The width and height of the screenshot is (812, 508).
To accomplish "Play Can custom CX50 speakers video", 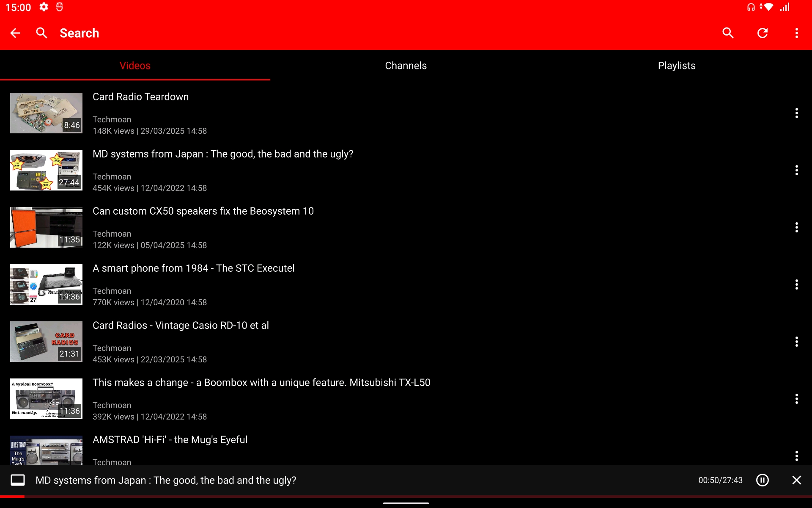I will 406,227.
